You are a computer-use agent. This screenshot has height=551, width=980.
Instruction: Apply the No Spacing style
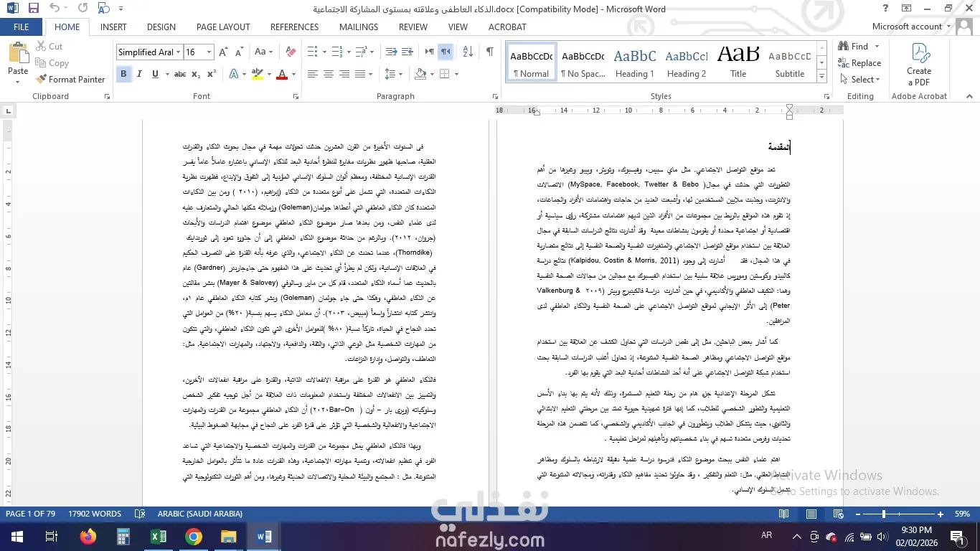(x=583, y=63)
